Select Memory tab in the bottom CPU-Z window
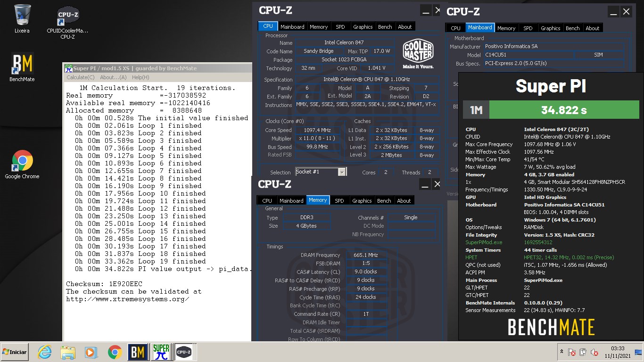Viewport: 644px width, 362px height. click(318, 200)
